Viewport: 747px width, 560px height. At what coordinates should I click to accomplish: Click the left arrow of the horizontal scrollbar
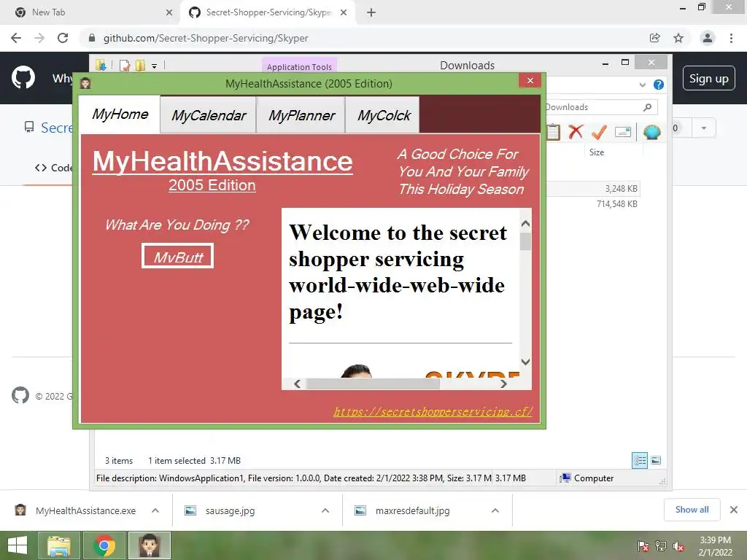[x=298, y=384]
